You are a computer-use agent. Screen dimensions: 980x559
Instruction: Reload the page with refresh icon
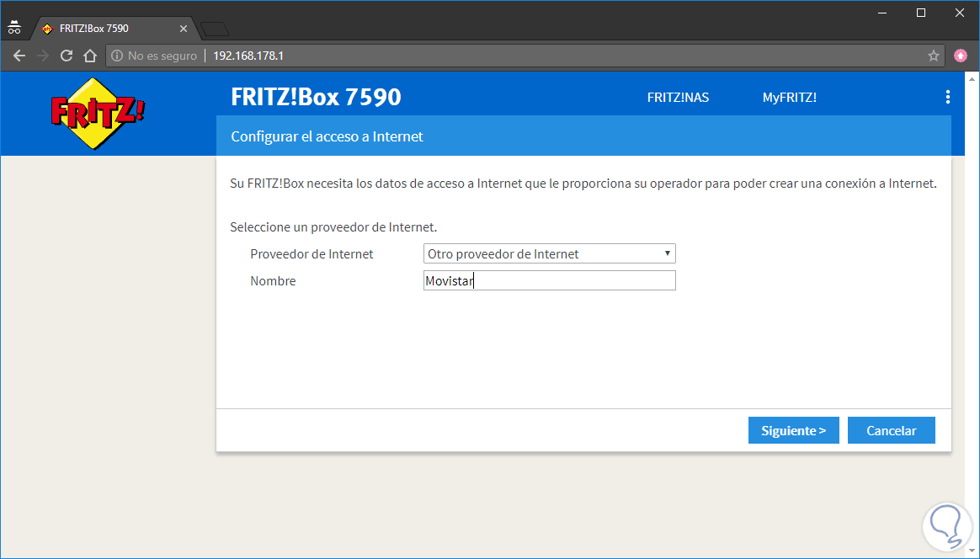(x=67, y=56)
